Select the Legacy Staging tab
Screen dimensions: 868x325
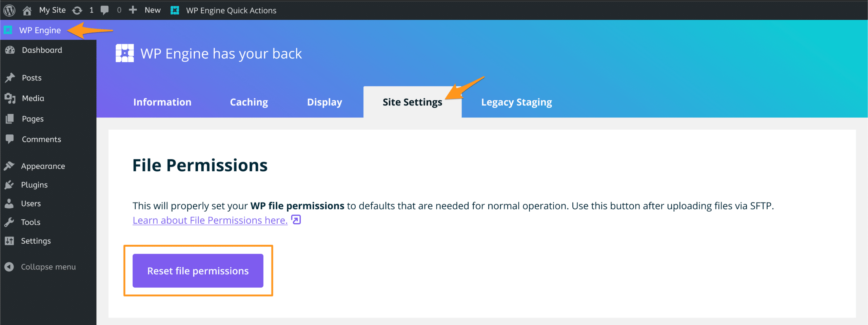(x=516, y=102)
